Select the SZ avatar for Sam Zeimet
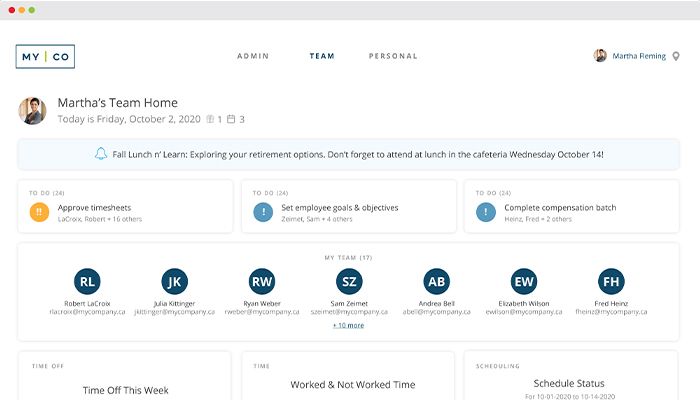Image resolution: width=700 pixels, height=400 pixels. (x=349, y=282)
